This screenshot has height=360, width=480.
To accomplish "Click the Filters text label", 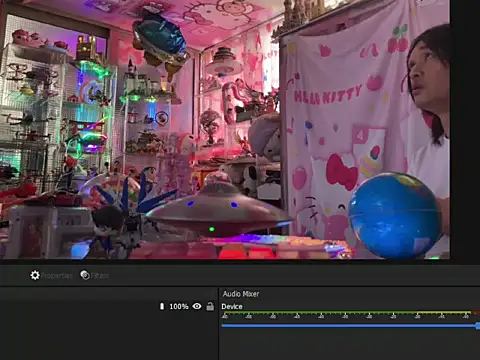I will [100, 276].
